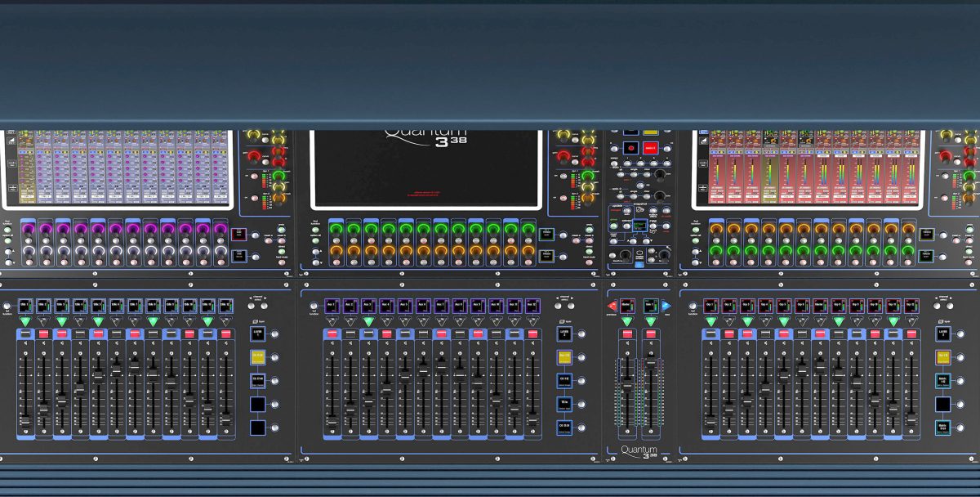Click the blue next arrow beside Solo screen

pyautogui.click(x=666, y=306)
